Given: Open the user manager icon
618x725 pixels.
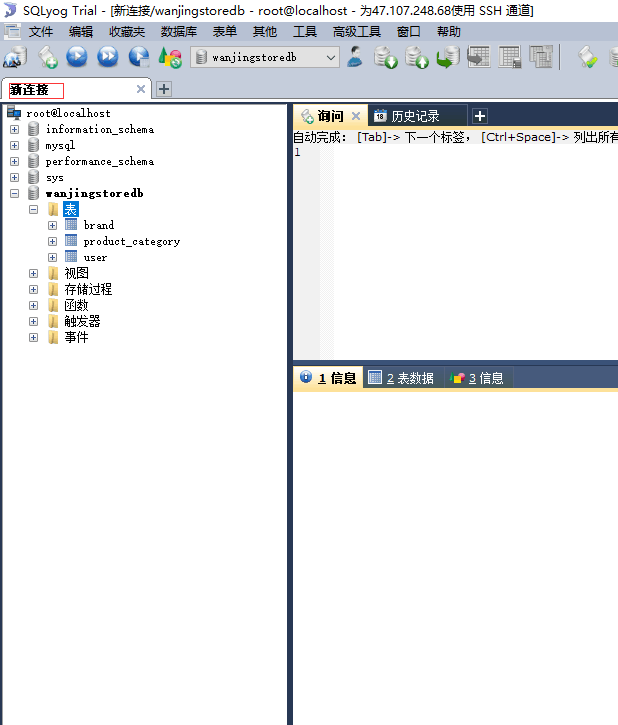Looking at the screenshot, I should (355, 57).
